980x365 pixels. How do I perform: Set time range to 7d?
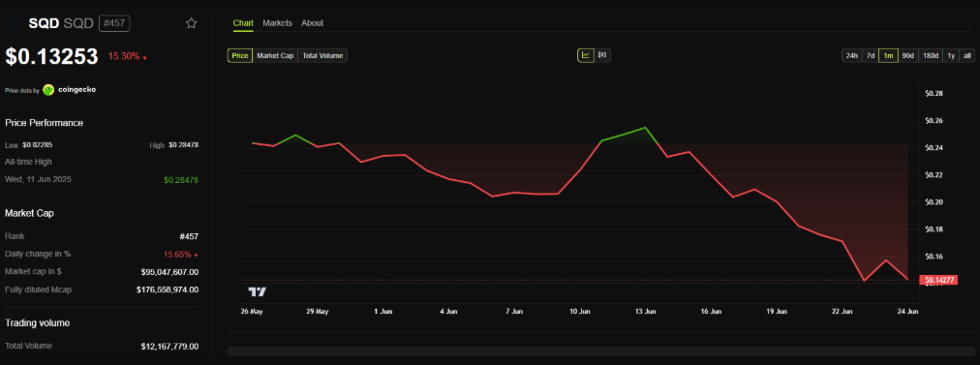pyautogui.click(x=870, y=55)
